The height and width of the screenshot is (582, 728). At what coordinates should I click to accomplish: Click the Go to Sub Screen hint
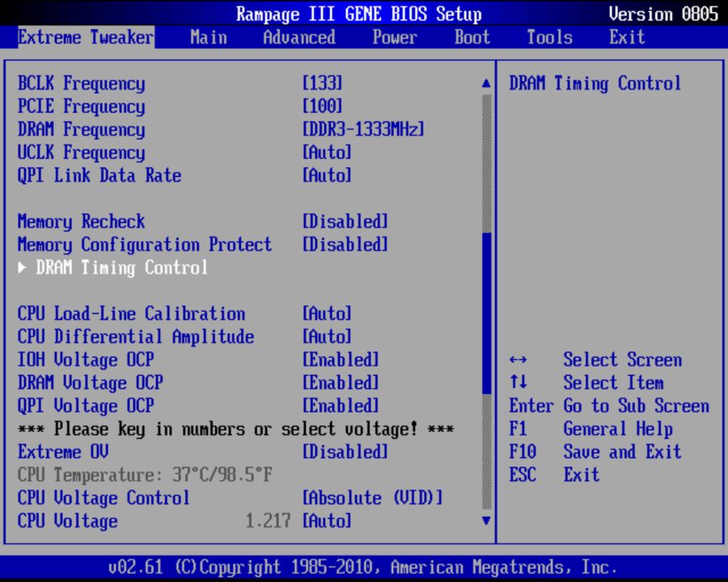coord(609,406)
